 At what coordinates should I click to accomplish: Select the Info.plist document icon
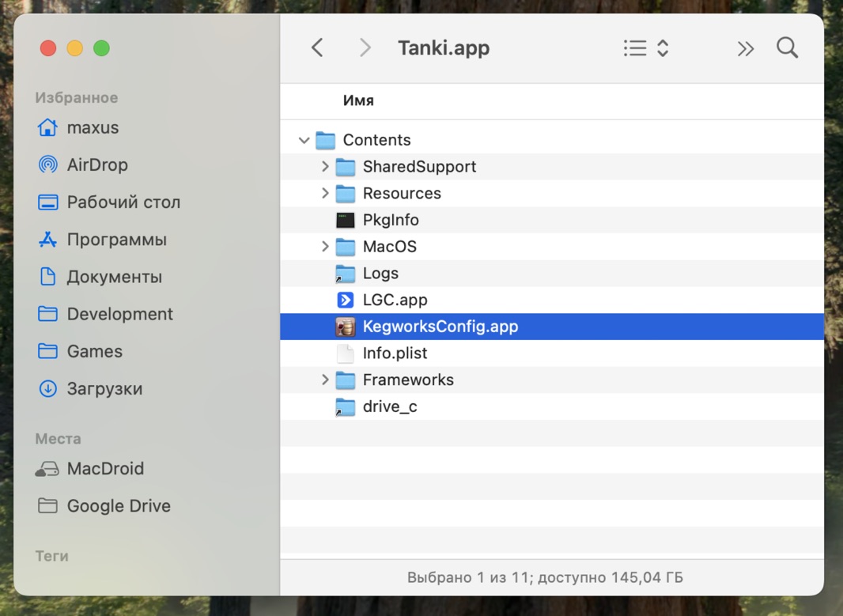pos(345,353)
